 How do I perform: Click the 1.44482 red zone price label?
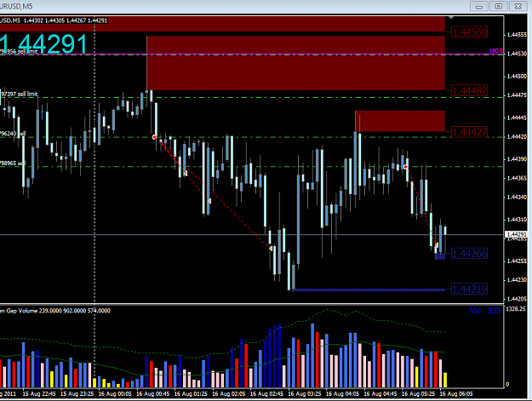pyautogui.click(x=470, y=90)
